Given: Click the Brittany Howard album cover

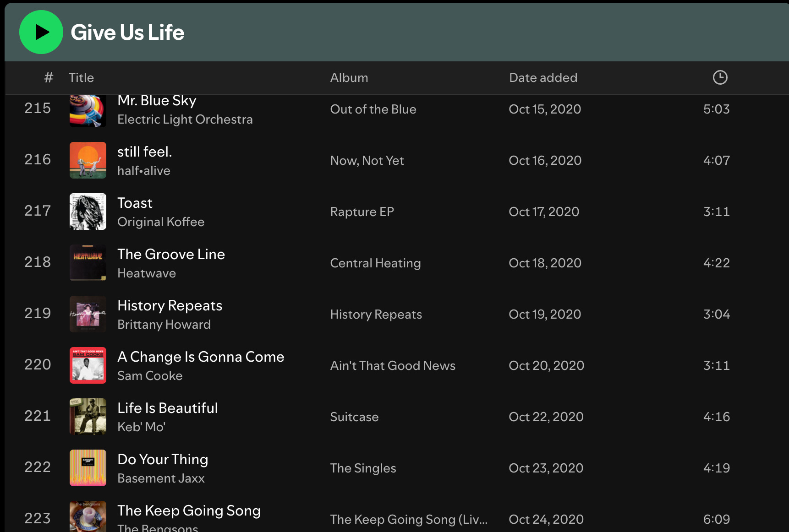Looking at the screenshot, I should 88,314.
